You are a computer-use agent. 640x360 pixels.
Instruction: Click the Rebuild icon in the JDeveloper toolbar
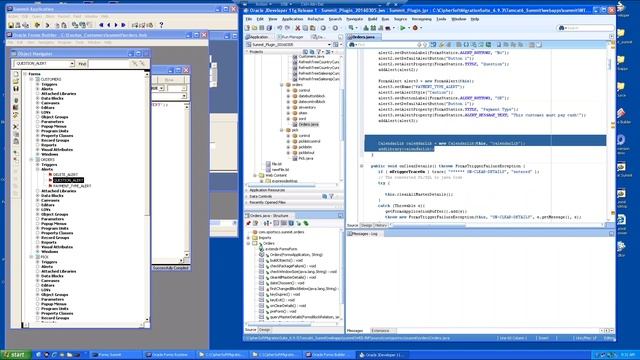coord(373,28)
